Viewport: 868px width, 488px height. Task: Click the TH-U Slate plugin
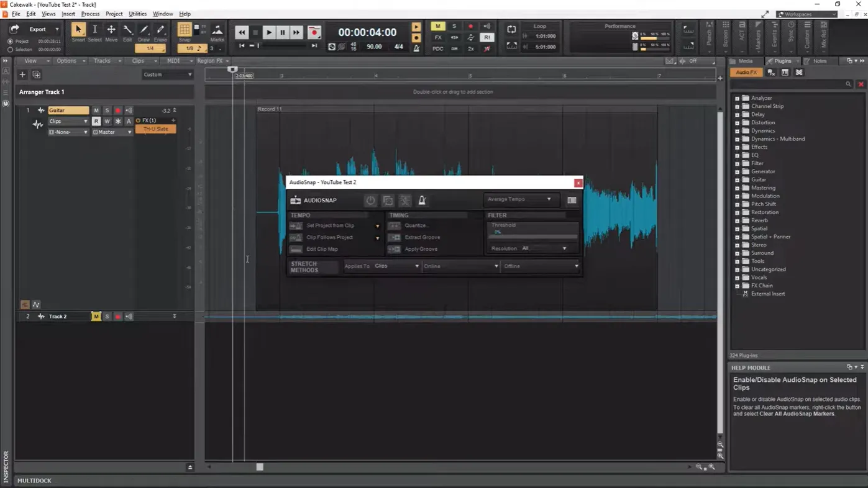point(155,129)
